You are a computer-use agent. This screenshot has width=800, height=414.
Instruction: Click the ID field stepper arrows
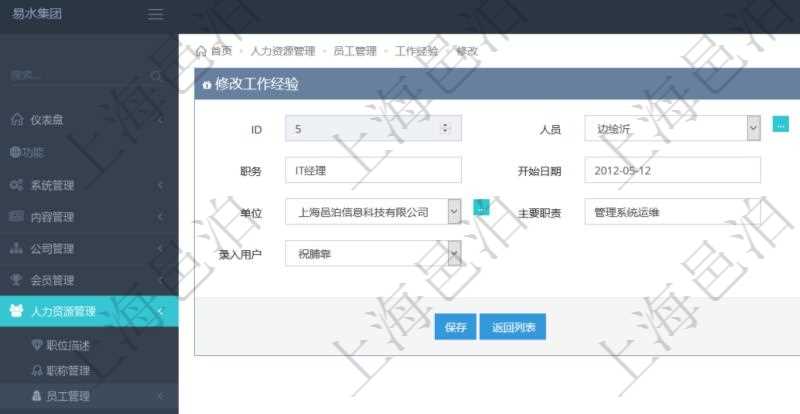tap(445, 128)
